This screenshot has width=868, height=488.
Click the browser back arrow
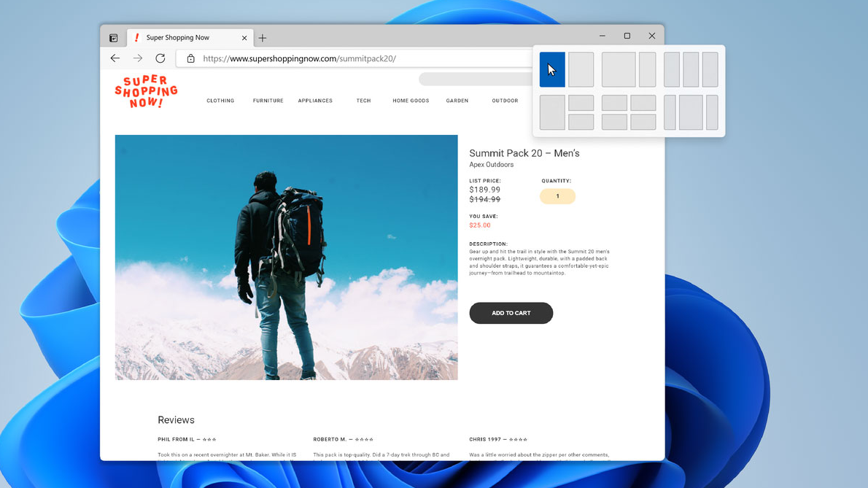click(115, 58)
